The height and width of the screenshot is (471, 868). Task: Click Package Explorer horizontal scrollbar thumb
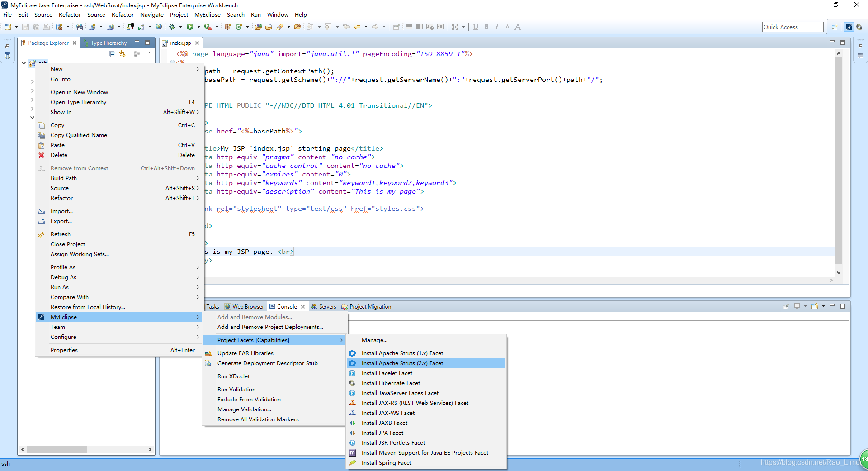(x=57, y=449)
